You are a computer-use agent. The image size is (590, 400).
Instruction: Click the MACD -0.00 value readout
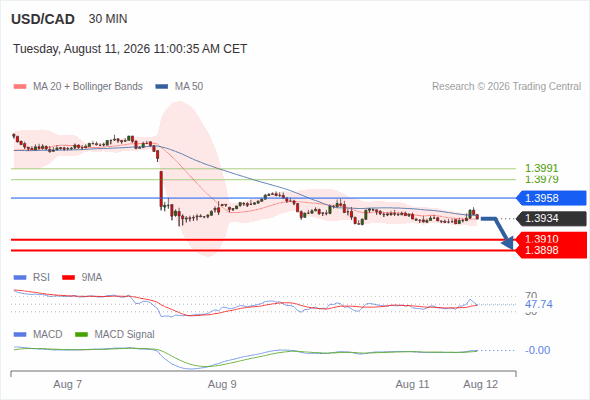click(x=538, y=350)
